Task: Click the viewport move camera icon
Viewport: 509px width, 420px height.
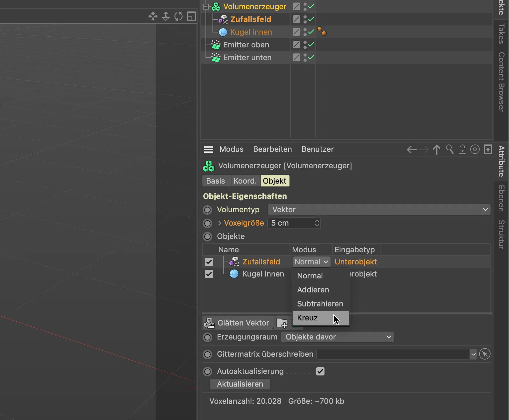Action: click(x=153, y=16)
